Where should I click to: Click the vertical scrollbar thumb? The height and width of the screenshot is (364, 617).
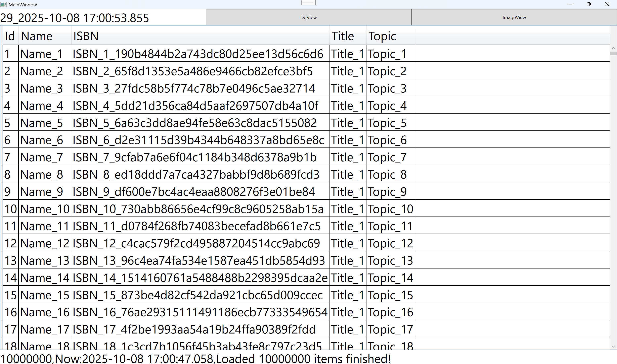point(613,53)
